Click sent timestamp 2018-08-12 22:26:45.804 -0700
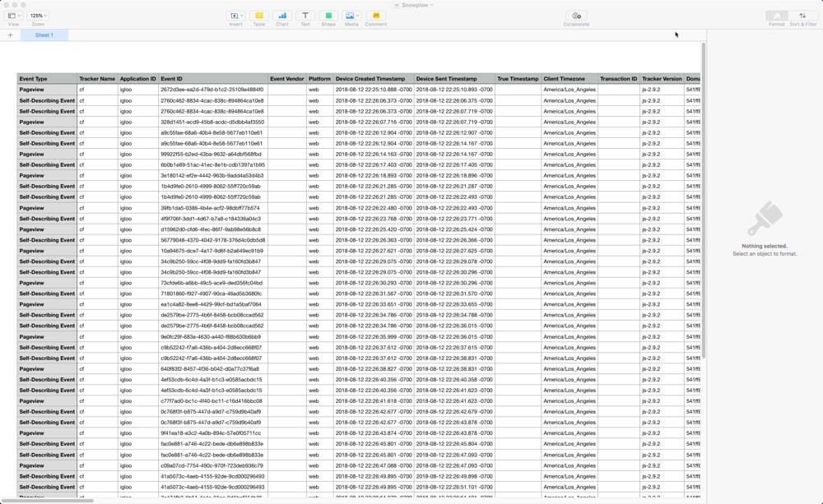This screenshot has width=823, height=504. click(x=454, y=444)
